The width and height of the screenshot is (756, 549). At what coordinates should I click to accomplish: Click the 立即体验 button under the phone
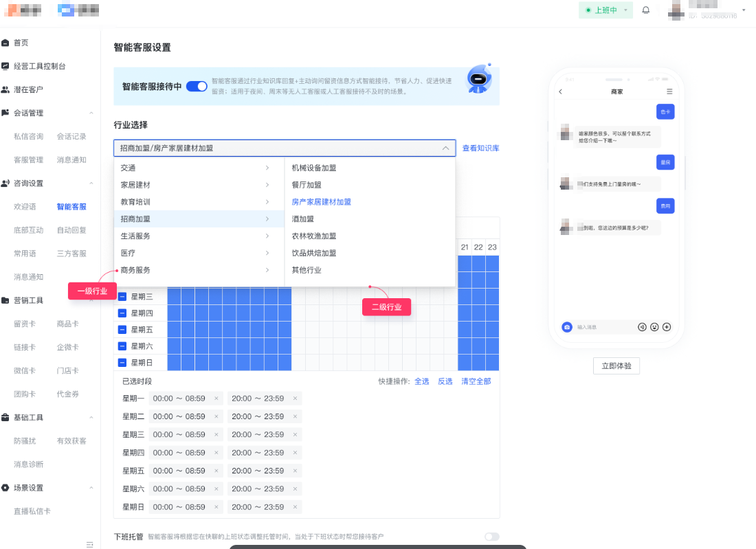(616, 366)
